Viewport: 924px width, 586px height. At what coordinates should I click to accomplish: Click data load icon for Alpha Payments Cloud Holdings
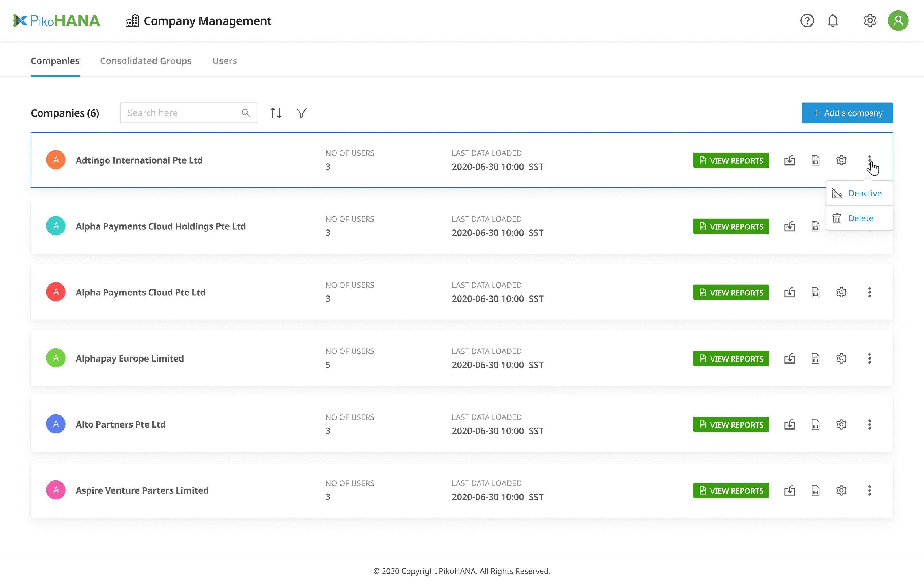click(x=790, y=226)
